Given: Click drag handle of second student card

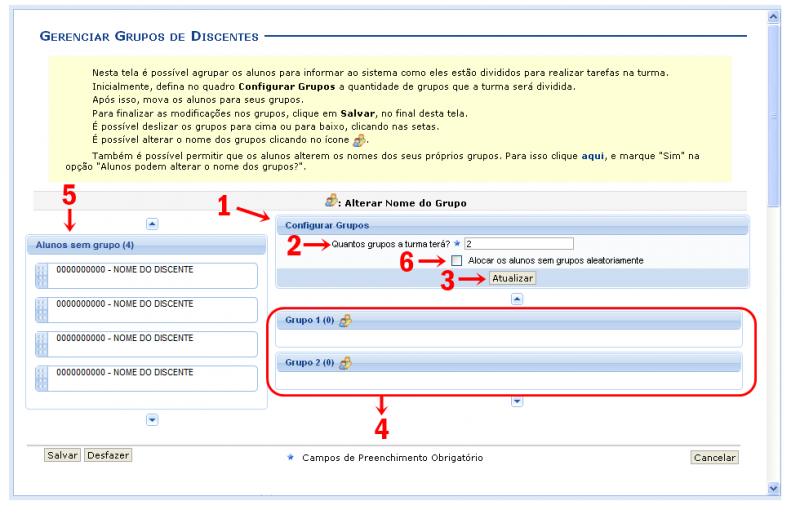Looking at the screenshot, I should click(42, 310).
